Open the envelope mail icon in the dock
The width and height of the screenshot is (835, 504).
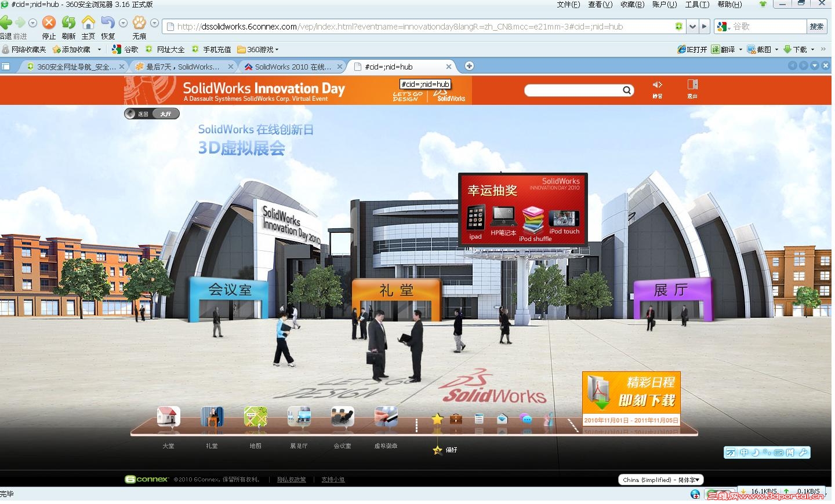tap(502, 418)
